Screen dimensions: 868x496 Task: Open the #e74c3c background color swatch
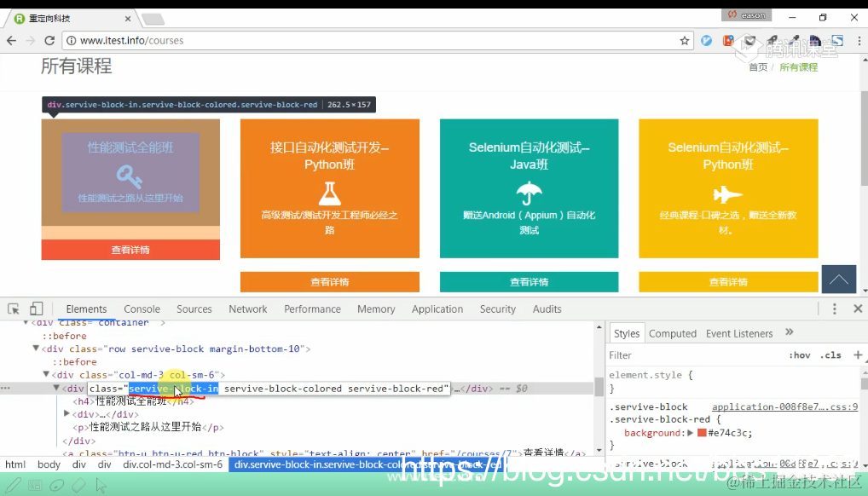702,433
